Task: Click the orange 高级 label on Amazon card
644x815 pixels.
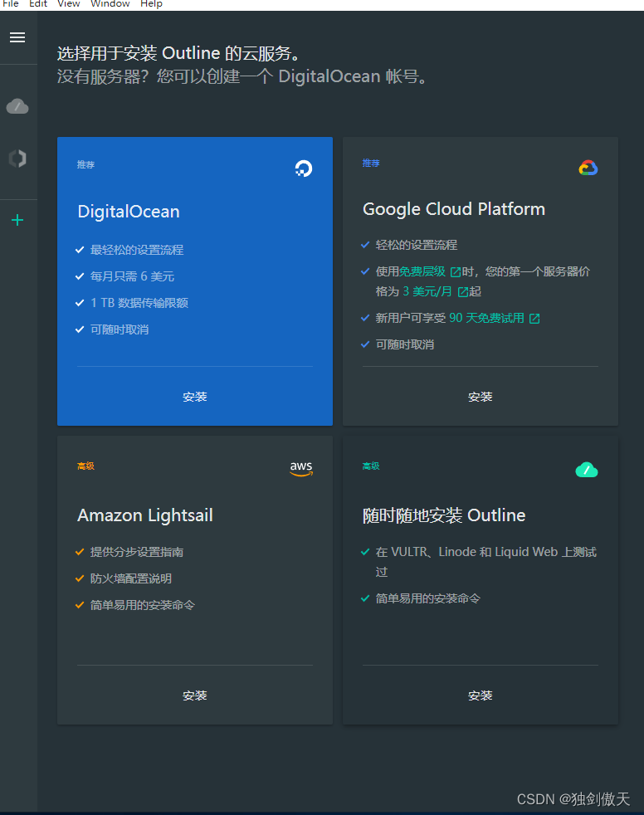Action: point(85,466)
